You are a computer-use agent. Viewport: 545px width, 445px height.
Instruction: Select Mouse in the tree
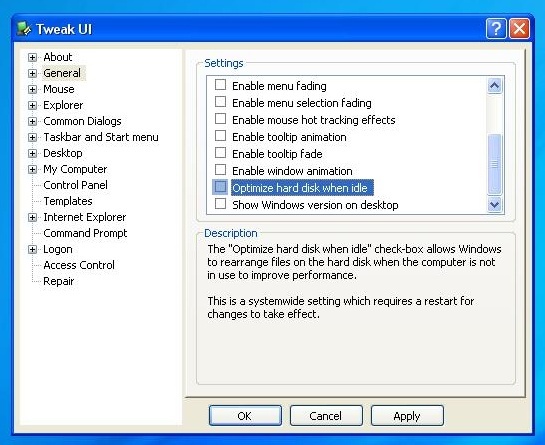coord(59,89)
